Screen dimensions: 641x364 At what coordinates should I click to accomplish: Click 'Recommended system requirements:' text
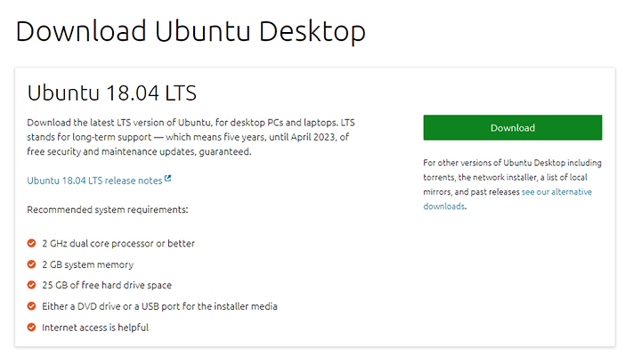(108, 209)
